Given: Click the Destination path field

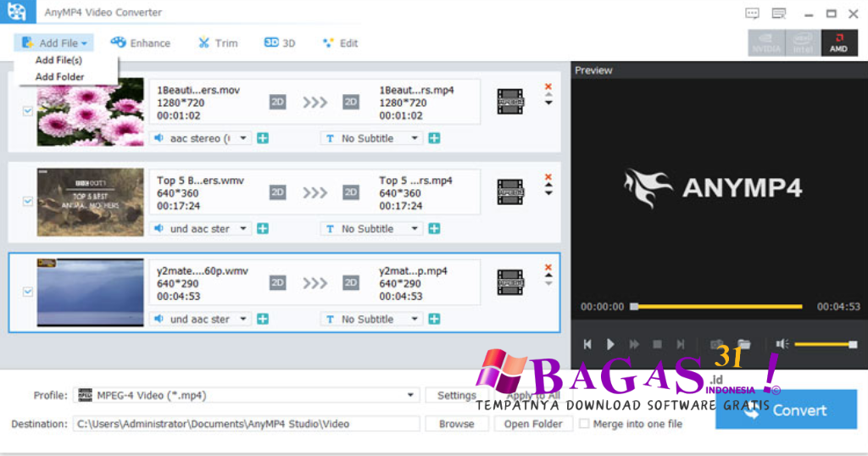Looking at the screenshot, I should 247,424.
